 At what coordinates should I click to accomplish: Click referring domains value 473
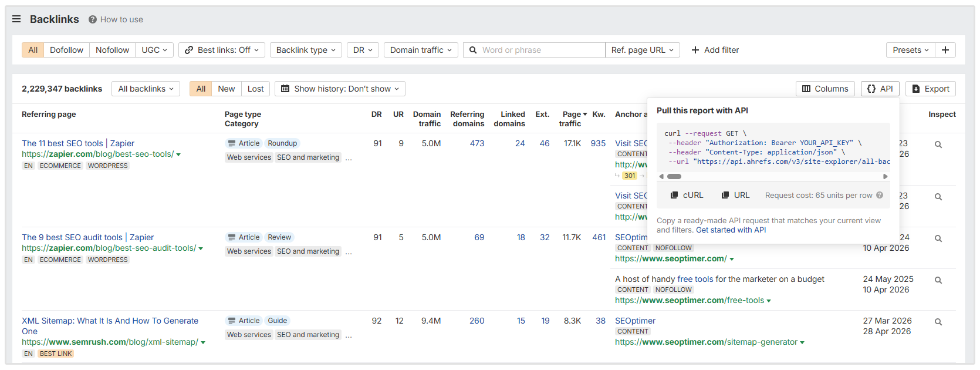click(x=477, y=143)
